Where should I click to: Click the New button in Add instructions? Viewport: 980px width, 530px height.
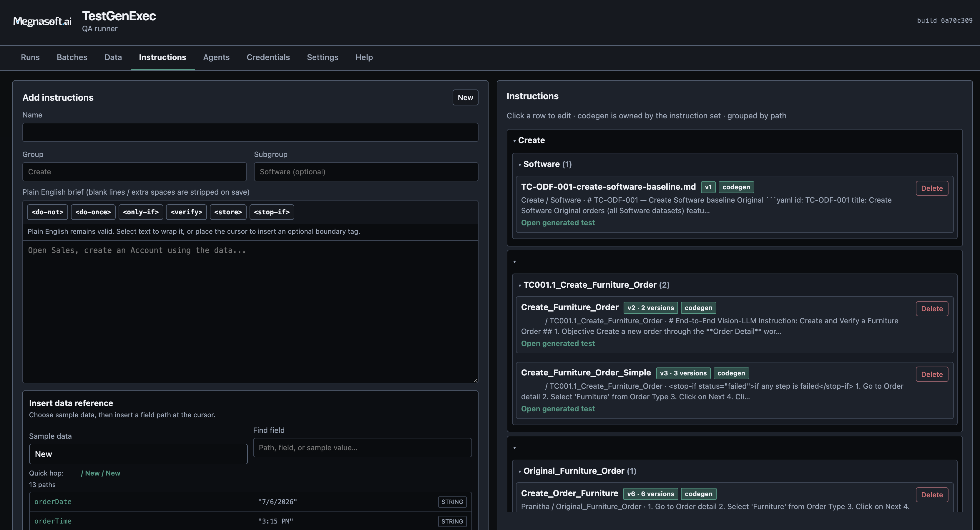pos(465,97)
